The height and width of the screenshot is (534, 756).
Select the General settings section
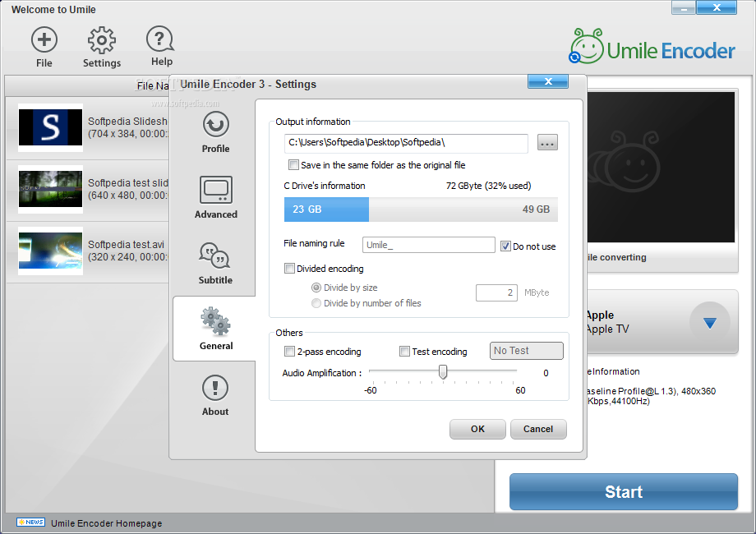215,329
